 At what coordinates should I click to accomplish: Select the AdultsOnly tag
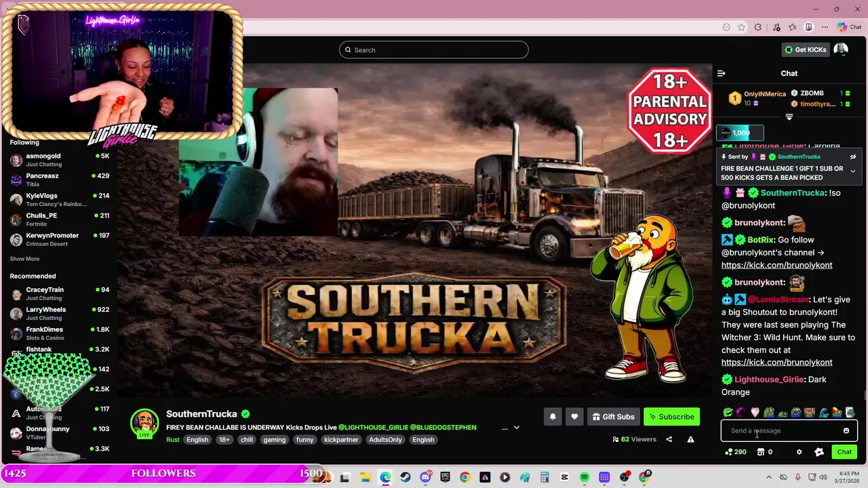[x=385, y=440]
